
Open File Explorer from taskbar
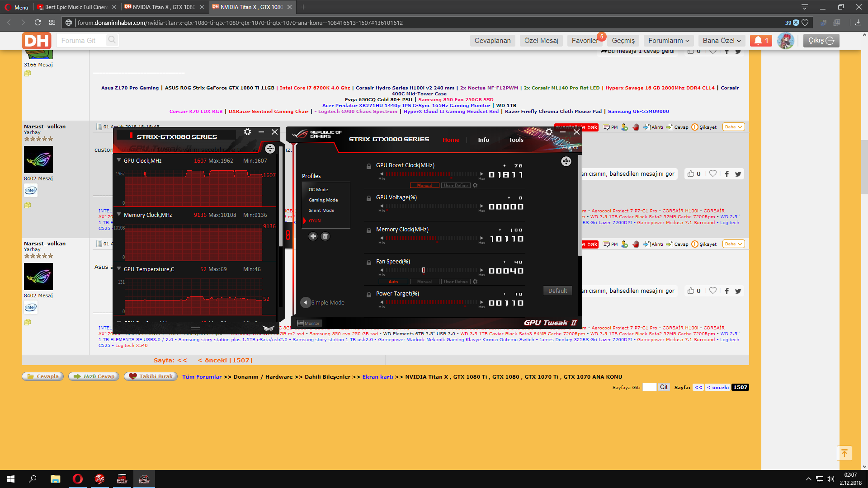pyautogui.click(x=56, y=479)
